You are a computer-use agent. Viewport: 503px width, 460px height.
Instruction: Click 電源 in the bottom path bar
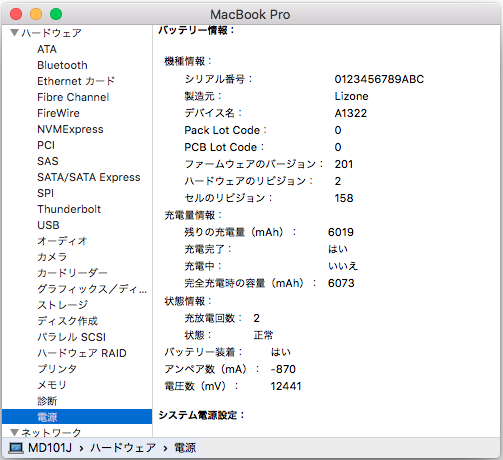pyautogui.click(x=185, y=448)
